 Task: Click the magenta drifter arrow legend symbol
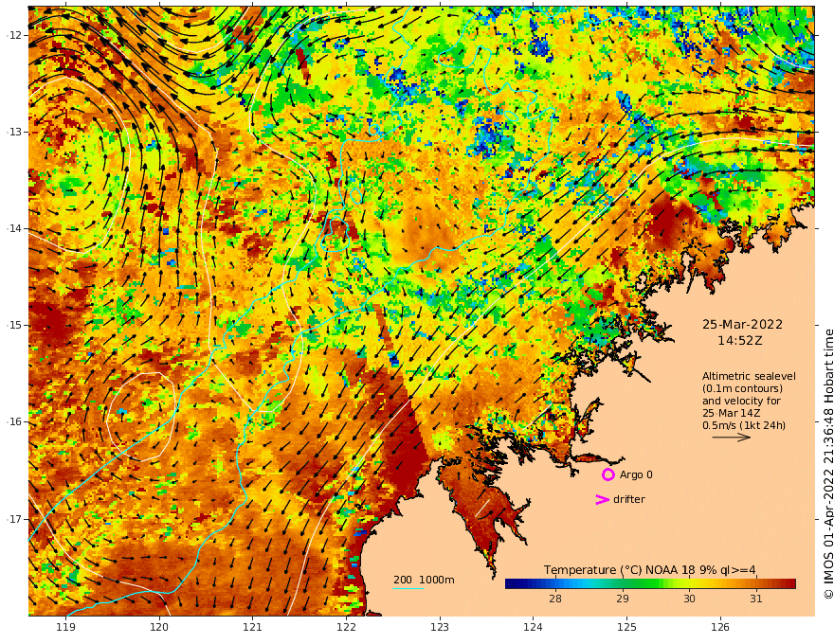coord(602,499)
